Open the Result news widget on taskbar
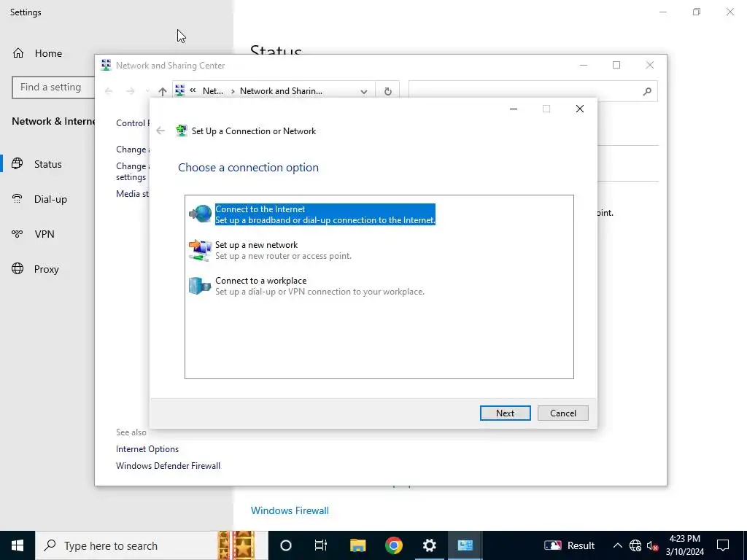Image resolution: width=747 pixels, height=560 pixels. [x=569, y=545]
